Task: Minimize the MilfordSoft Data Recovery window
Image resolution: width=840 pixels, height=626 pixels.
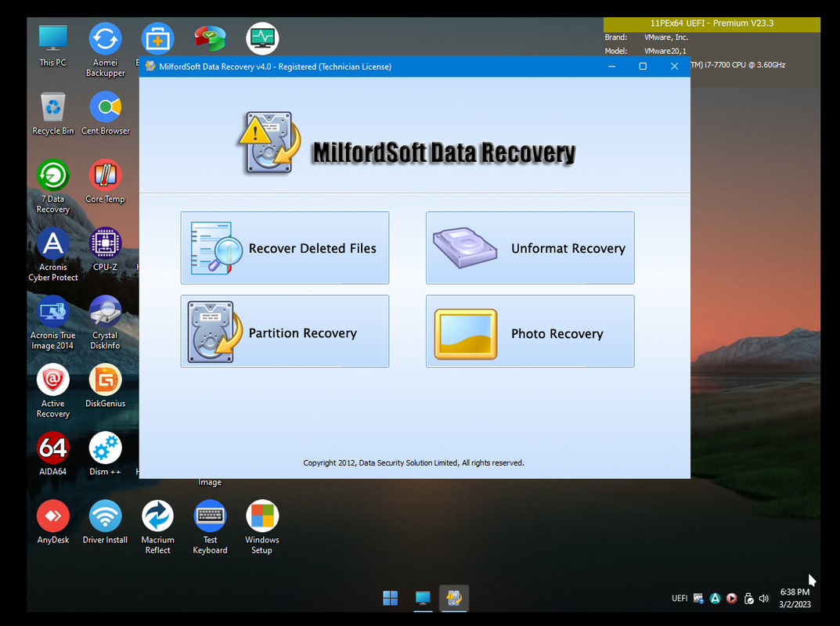Action: [x=611, y=67]
